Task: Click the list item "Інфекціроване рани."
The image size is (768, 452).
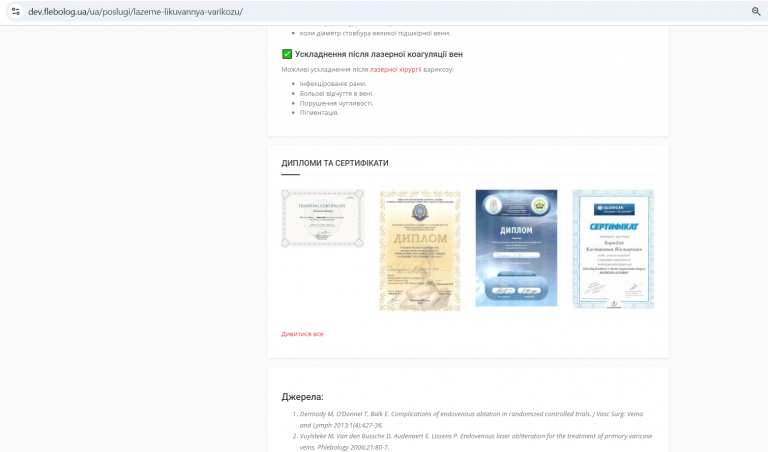Action: tap(333, 84)
